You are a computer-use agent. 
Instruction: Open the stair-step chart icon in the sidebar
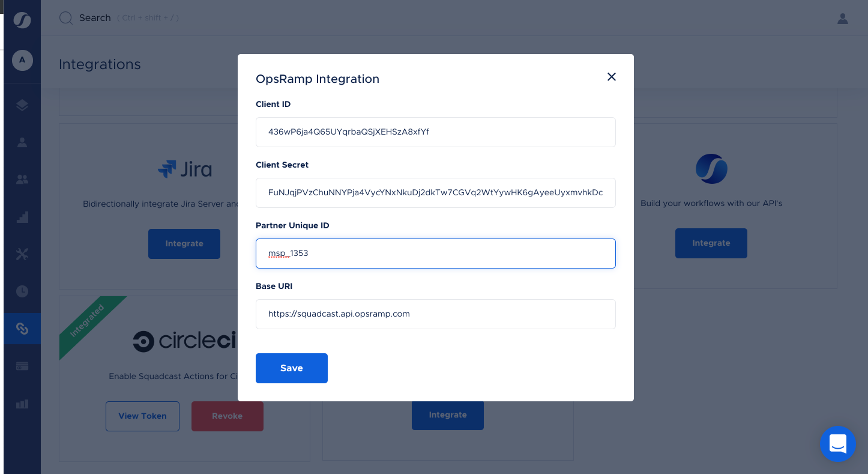pos(22,217)
